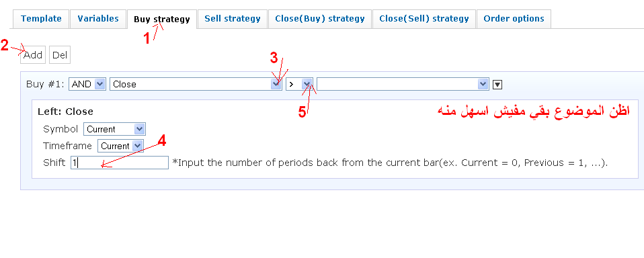Click the Buy #1 row label
The image size is (644, 258).
click(x=45, y=84)
